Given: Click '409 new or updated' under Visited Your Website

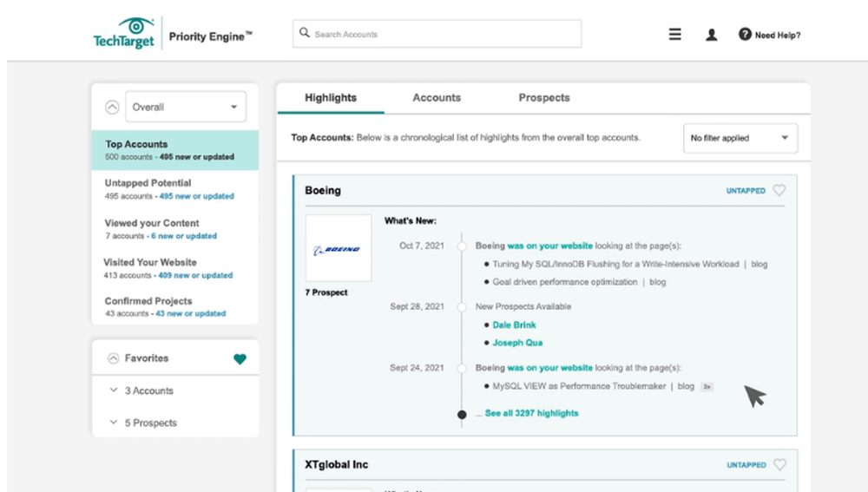Looking at the screenshot, I should point(194,275).
